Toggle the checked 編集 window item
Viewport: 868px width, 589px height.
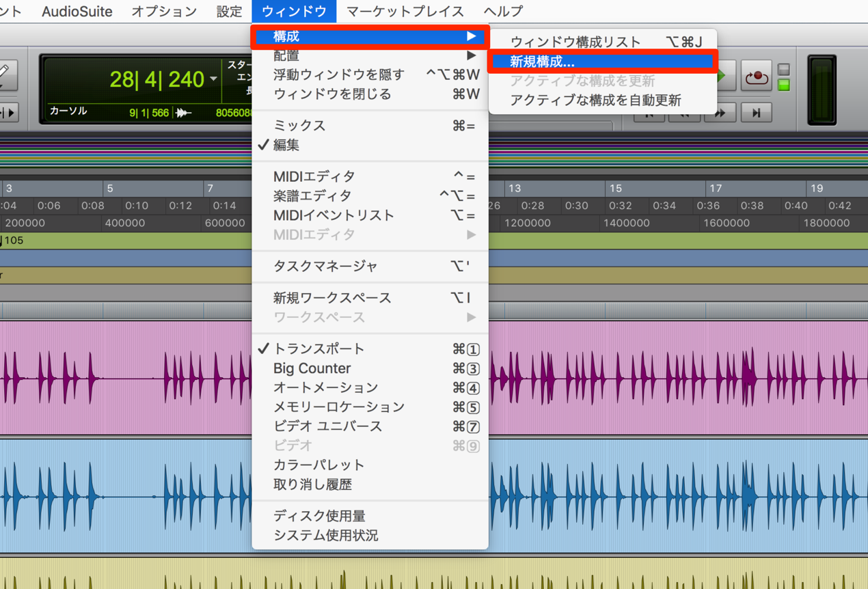[x=370, y=145]
